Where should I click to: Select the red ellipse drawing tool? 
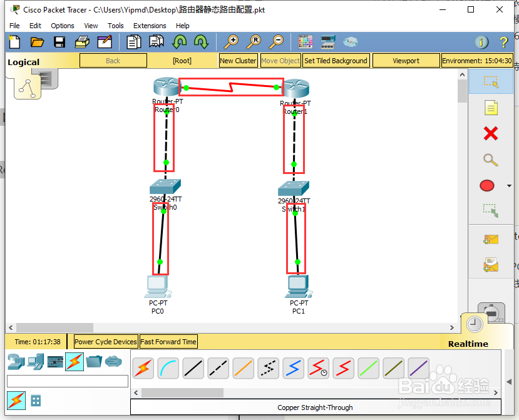487,186
